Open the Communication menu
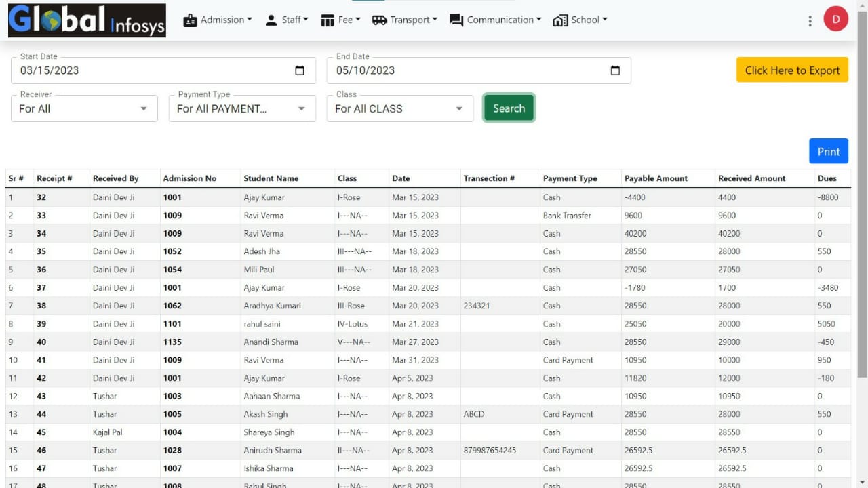The height and width of the screenshot is (488, 868). point(495,20)
